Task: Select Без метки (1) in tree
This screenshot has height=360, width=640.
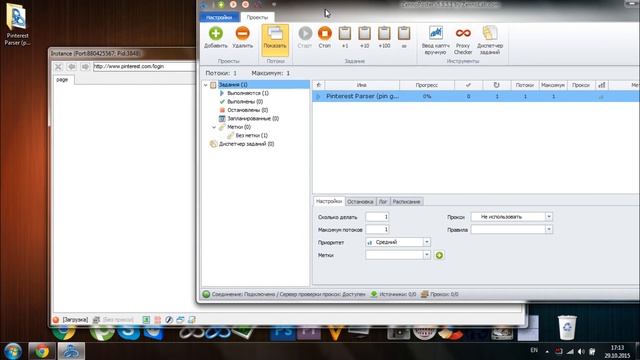Action: click(x=252, y=136)
